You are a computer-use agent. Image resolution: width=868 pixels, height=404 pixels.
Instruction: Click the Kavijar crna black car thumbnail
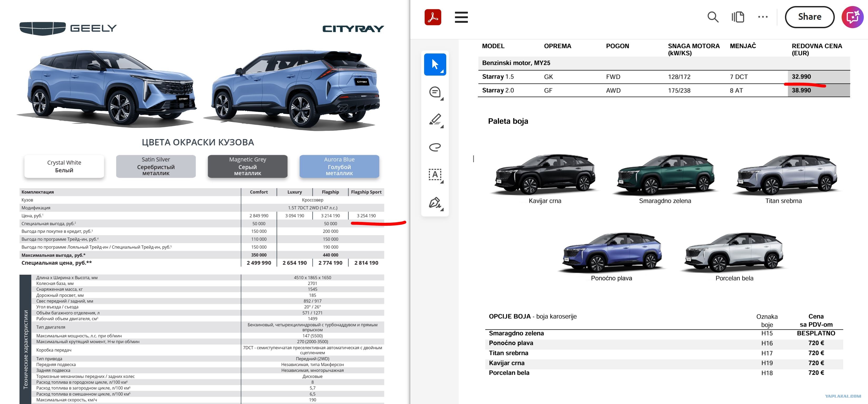545,175
